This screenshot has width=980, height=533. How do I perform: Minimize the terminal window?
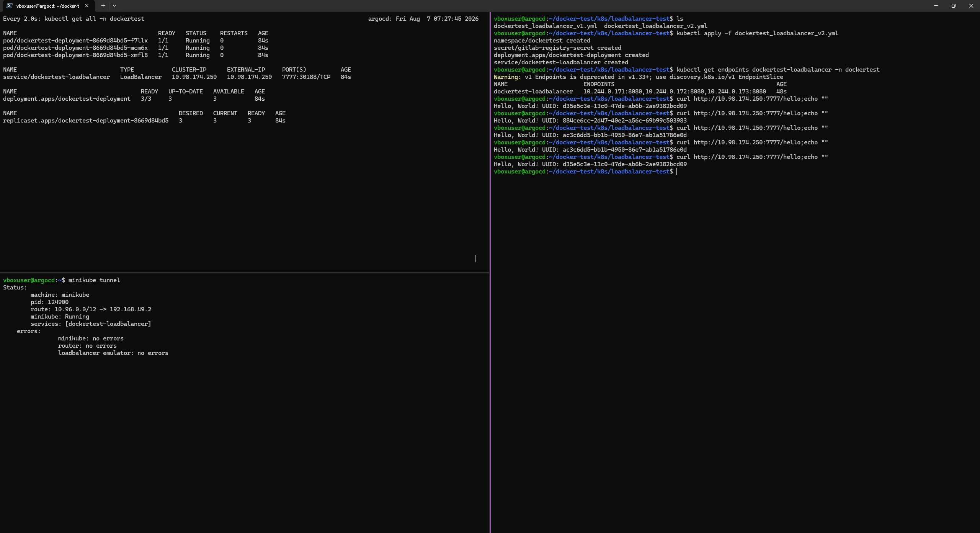click(x=936, y=6)
